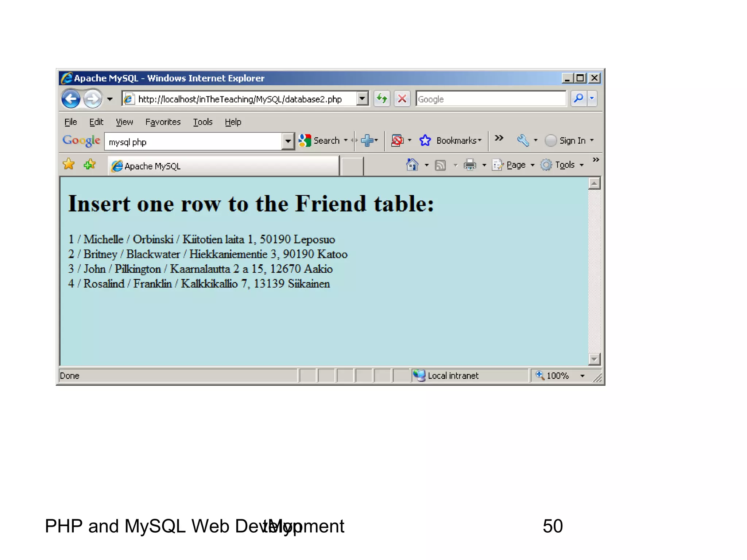
Task: Open search provider options dropdown
Action: 592,98
